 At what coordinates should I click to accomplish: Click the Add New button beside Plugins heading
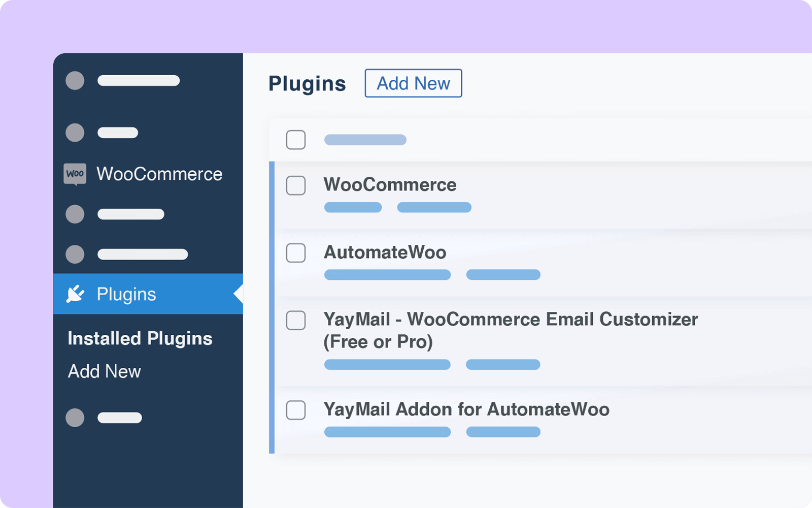(x=413, y=83)
